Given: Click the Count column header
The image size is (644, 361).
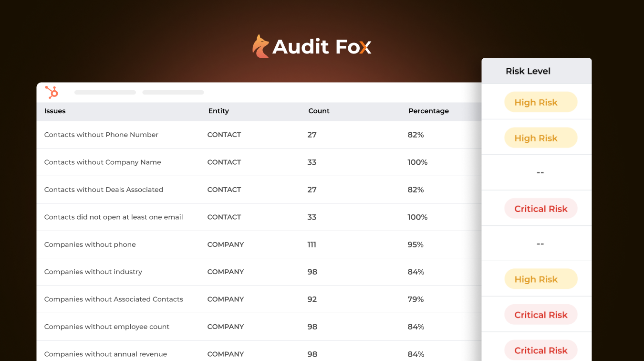Looking at the screenshot, I should click(x=319, y=111).
